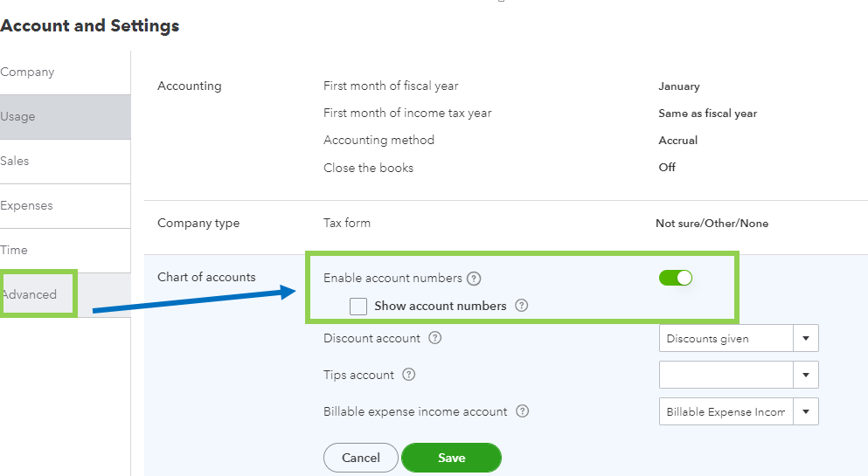The width and height of the screenshot is (868, 476).
Task: Open the Usage settings tab
Action: tap(19, 117)
